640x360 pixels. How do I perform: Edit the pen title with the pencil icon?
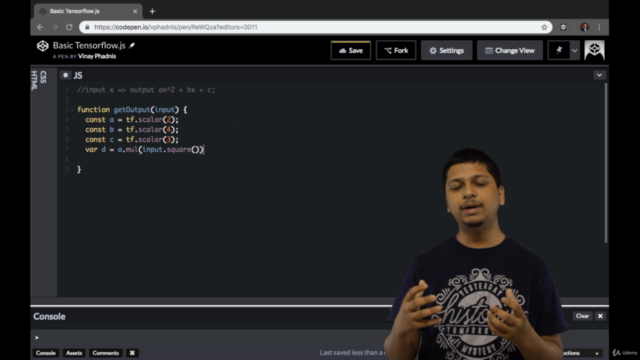[132, 45]
